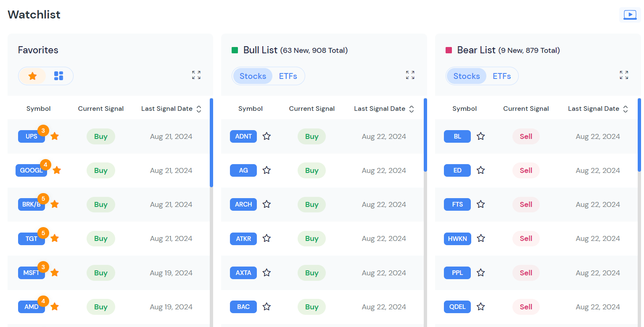Viewport: 644px width, 327px height.
Task: Star the ARCH stock
Action: [x=267, y=204]
